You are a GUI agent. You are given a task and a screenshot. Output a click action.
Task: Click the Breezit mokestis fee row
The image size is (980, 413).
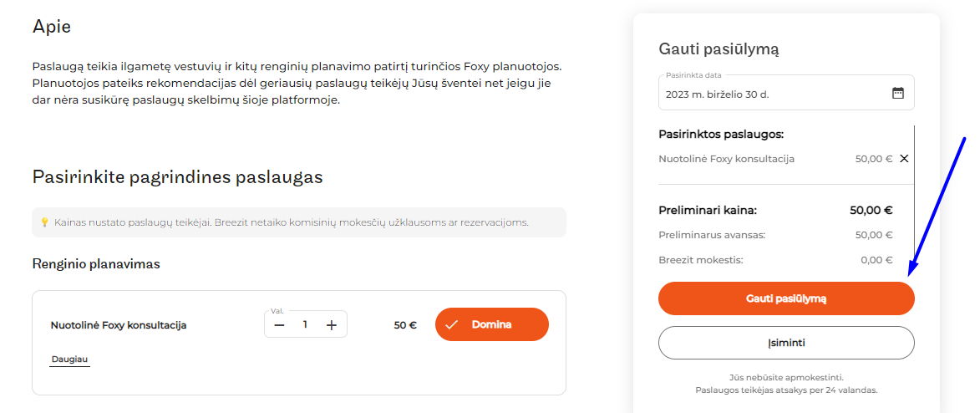[775, 260]
